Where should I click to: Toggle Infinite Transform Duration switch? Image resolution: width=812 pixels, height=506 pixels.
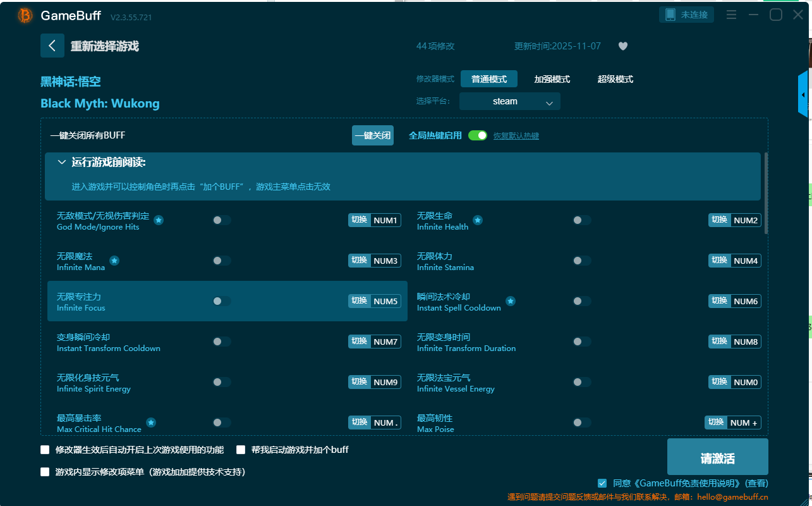(582, 342)
